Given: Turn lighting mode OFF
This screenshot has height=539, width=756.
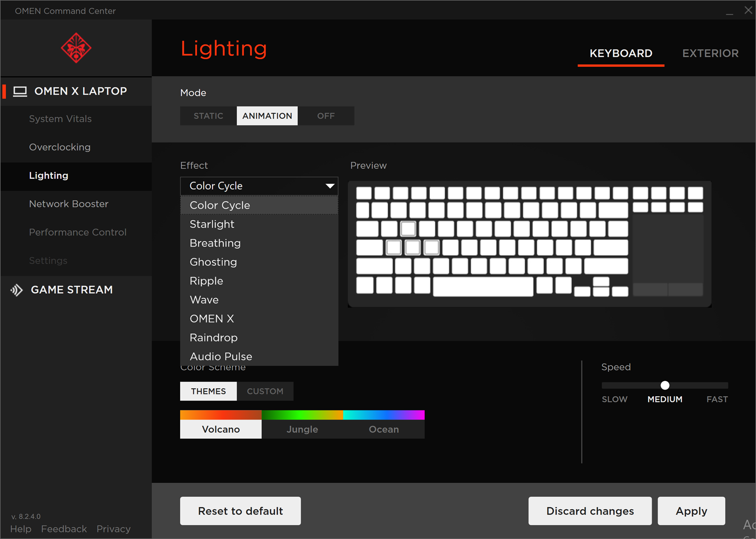Looking at the screenshot, I should click(326, 116).
